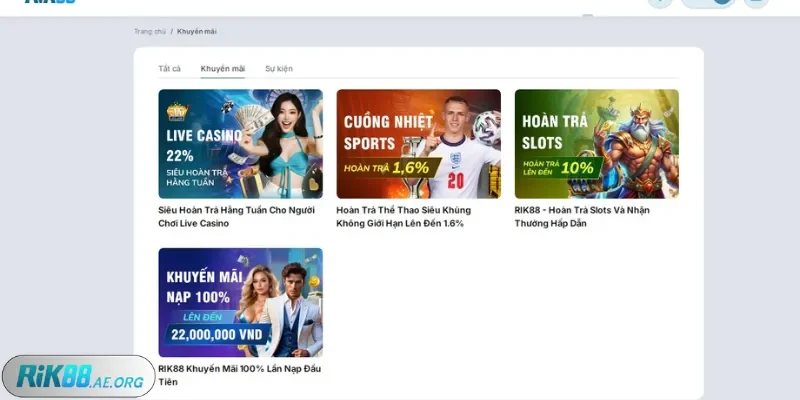
Task: Toggle the pill-shaped switch in the header
Action: 708,3
